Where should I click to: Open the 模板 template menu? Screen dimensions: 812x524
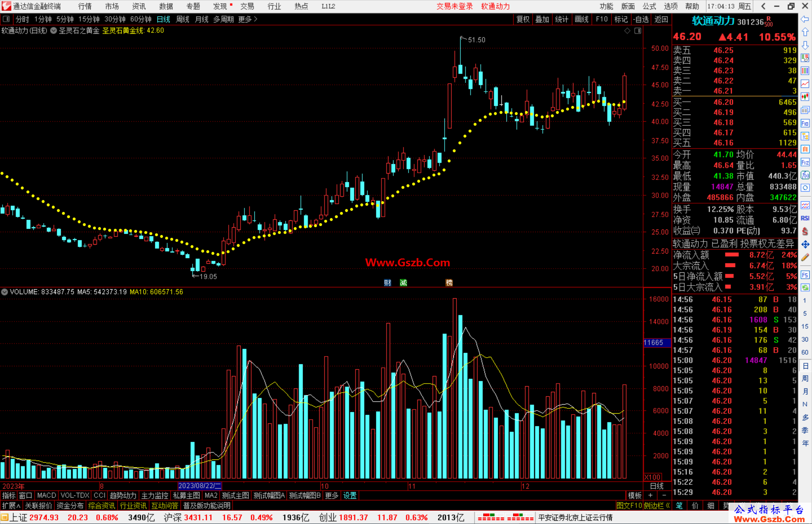[635, 495]
